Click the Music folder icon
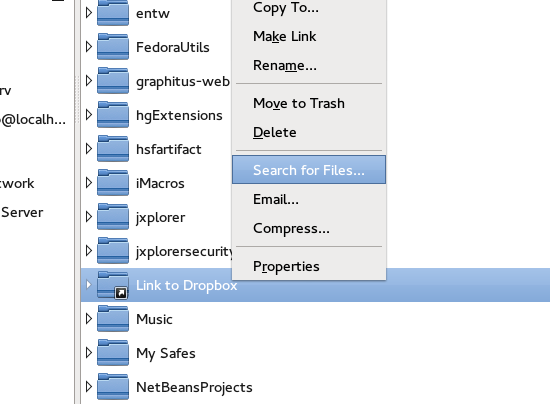Image resolution: width=550 pixels, height=404 pixels. [x=113, y=319]
